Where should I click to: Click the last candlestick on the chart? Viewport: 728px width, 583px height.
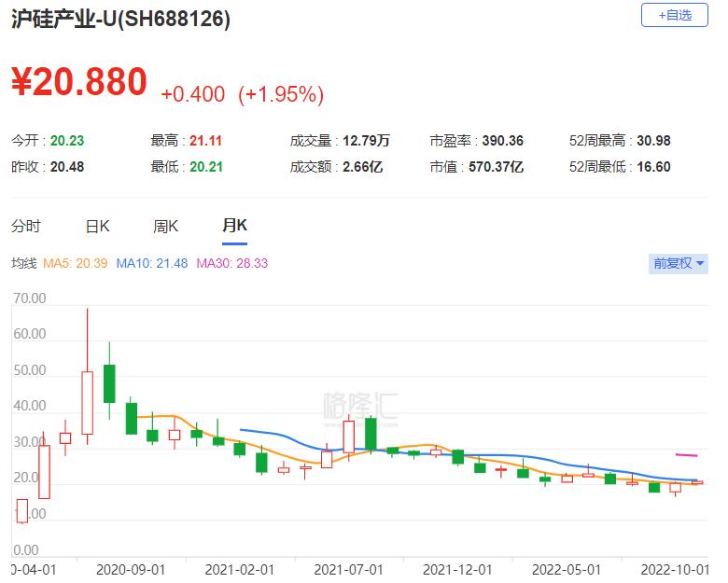click(x=697, y=483)
